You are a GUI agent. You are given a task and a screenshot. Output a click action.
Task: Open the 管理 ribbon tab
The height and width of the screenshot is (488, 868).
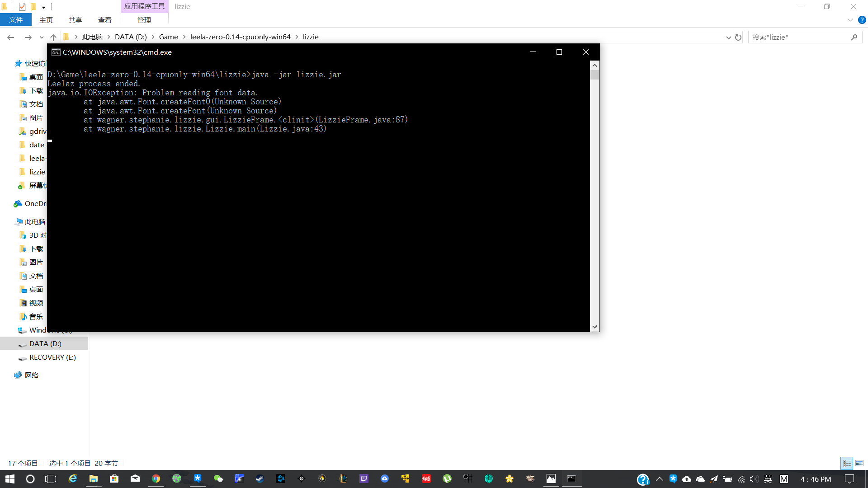144,20
